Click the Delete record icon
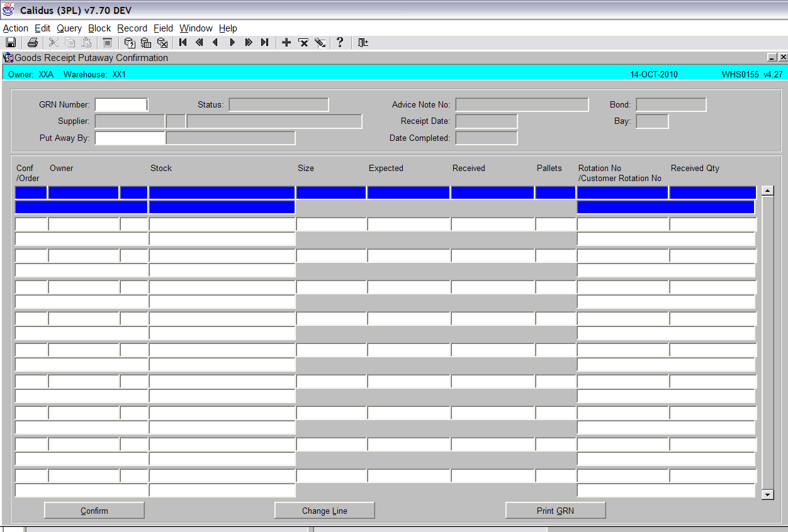The width and height of the screenshot is (788, 532). 303,43
